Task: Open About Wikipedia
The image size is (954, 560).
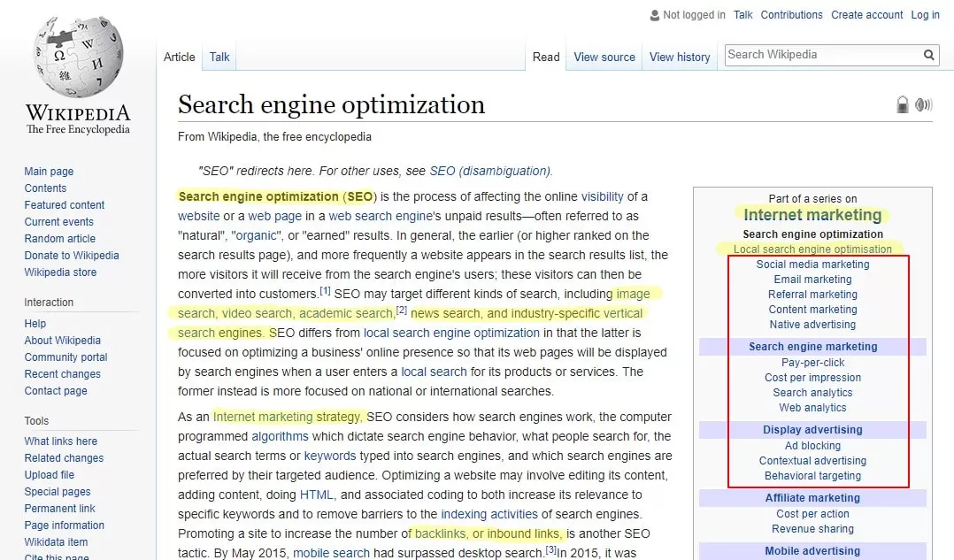Action: click(63, 341)
